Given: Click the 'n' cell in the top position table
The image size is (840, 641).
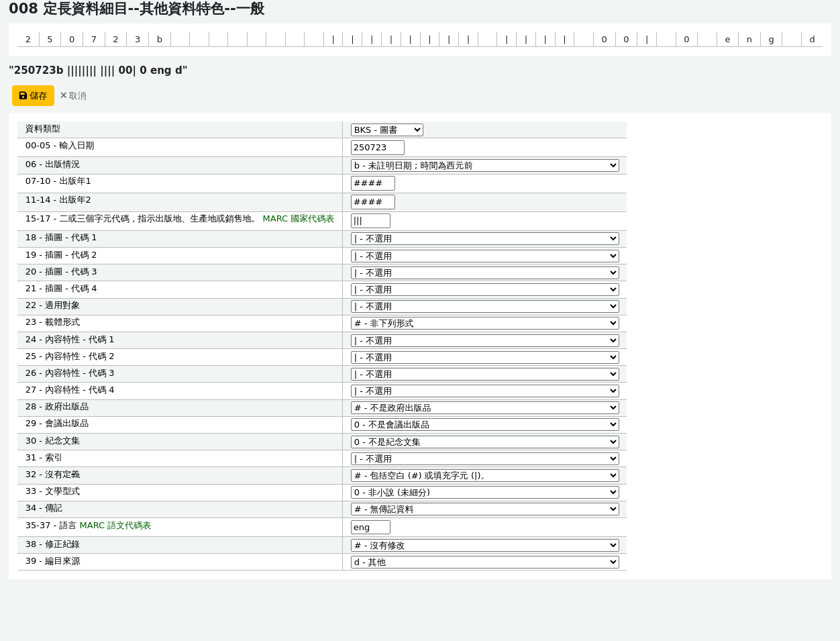Looking at the screenshot, I should coord(749,40).
